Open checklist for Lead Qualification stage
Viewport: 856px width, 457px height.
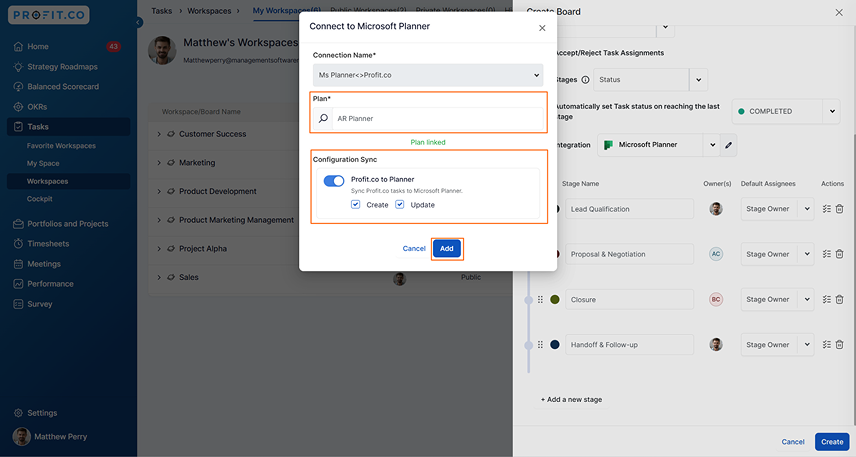[x=827, y=209]
